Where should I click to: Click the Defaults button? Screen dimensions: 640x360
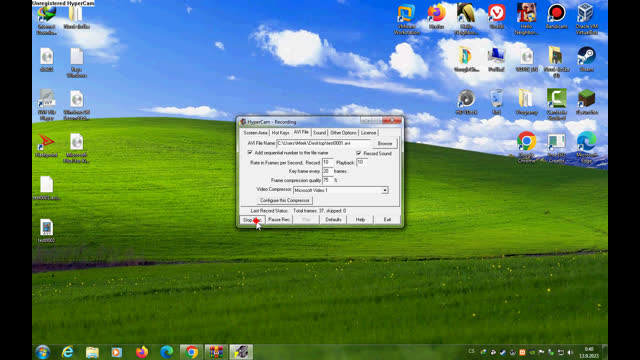[x=333, y=220]
